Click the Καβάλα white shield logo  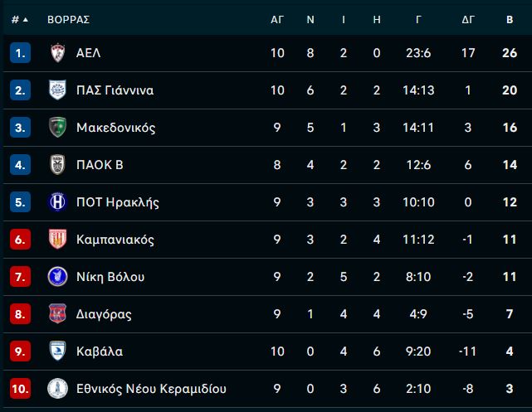pyautogui.click(x=57, y=351)
